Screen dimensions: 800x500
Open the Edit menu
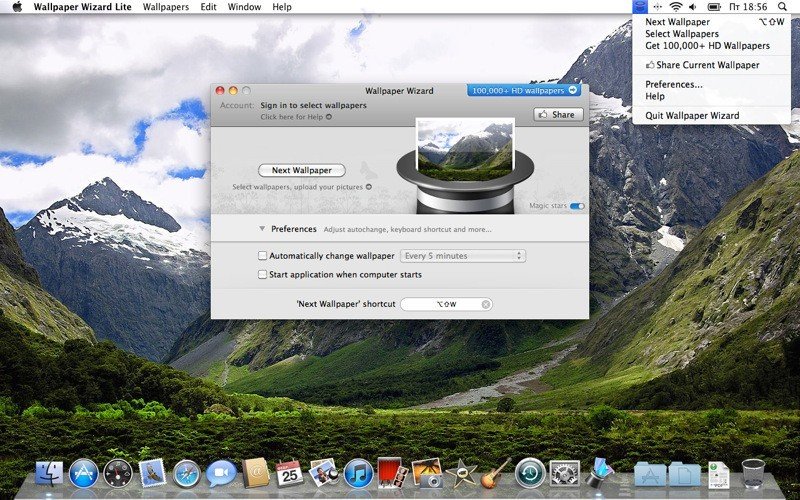pos(208,7)
